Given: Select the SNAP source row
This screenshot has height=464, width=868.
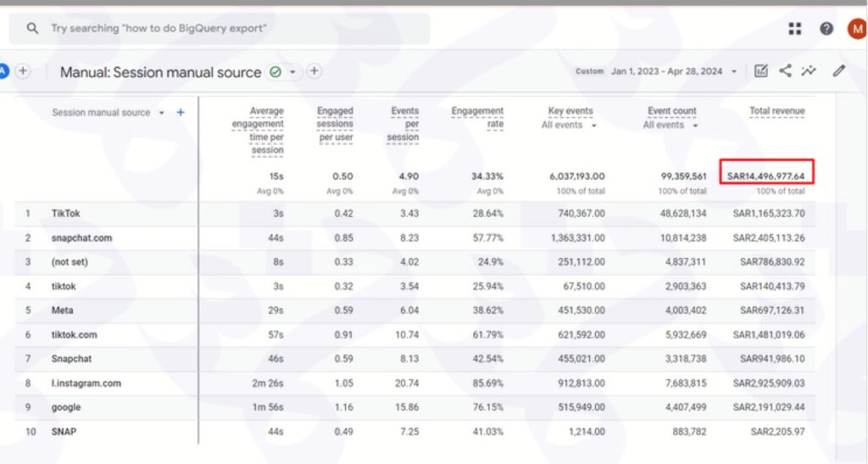Looking at the screenshot, I should [415, 432].
